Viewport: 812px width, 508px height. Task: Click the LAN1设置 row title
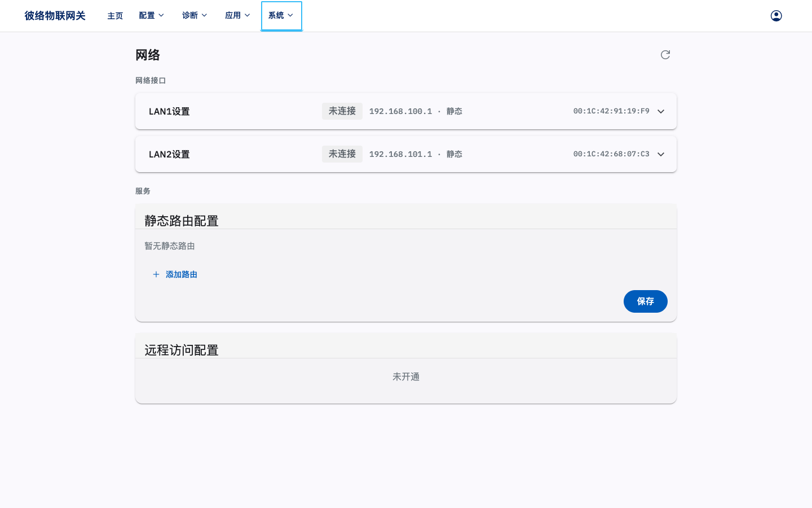click(x=169, y=111)
